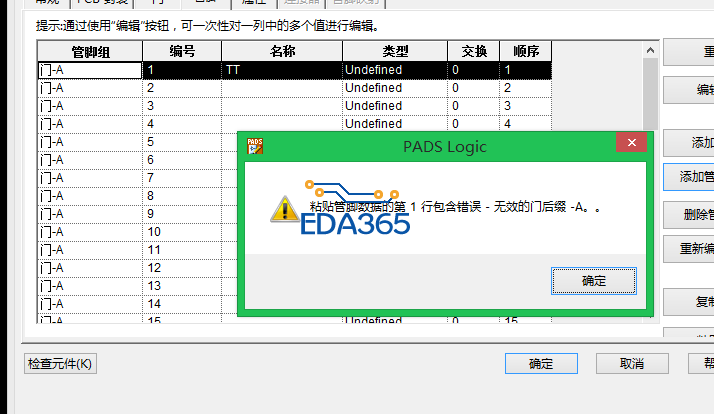This screenshot has width=714, height=414.
Task: Click the PADS Logic title bar icon
Action: (255, 146)
